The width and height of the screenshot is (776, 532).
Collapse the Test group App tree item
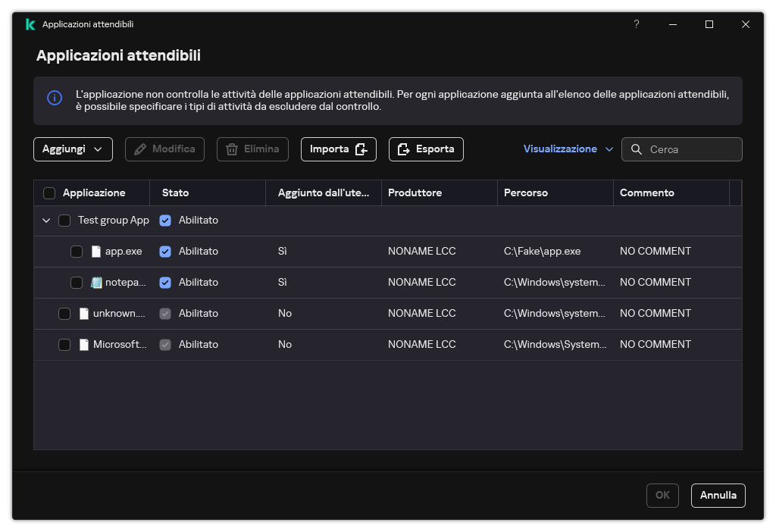click(x=46, y=220)
